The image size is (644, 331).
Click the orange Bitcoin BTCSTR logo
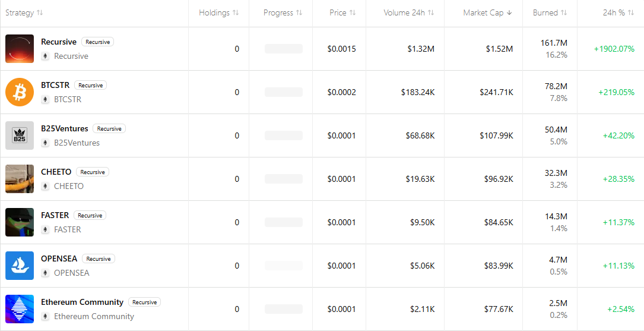coord(20,92)
